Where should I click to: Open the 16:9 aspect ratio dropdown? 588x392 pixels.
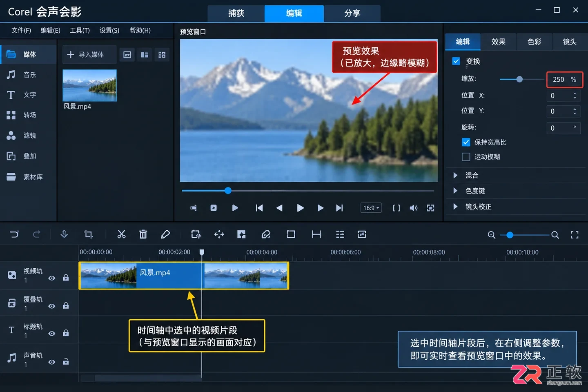[371, 208]
